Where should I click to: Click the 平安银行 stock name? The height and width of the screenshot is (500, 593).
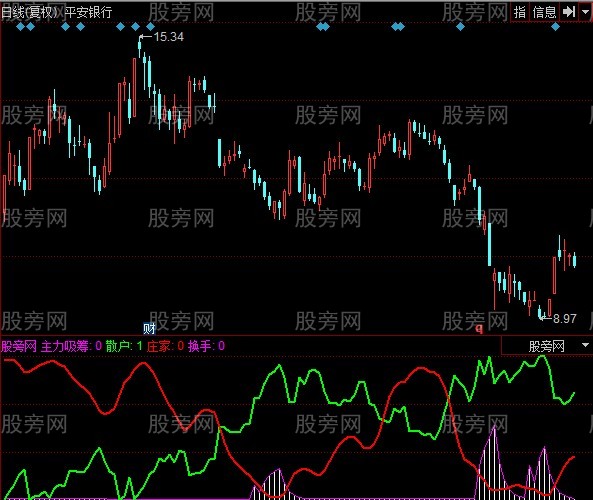(88, 12)
